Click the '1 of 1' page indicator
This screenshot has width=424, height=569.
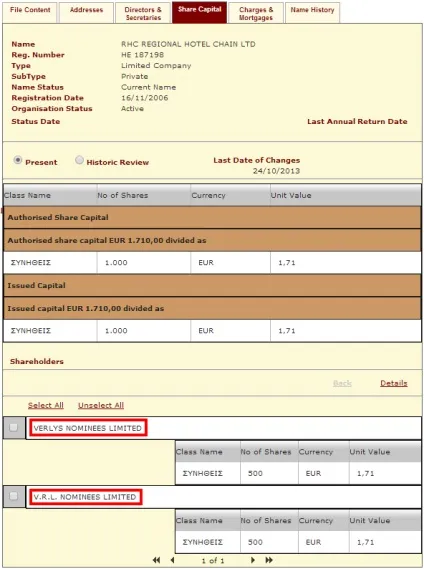[x=213, y=561]
